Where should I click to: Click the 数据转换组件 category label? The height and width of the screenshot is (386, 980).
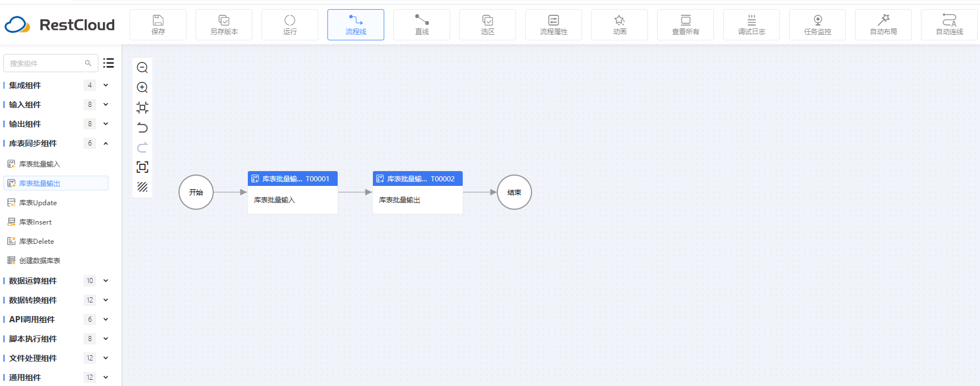coord(33,300)
